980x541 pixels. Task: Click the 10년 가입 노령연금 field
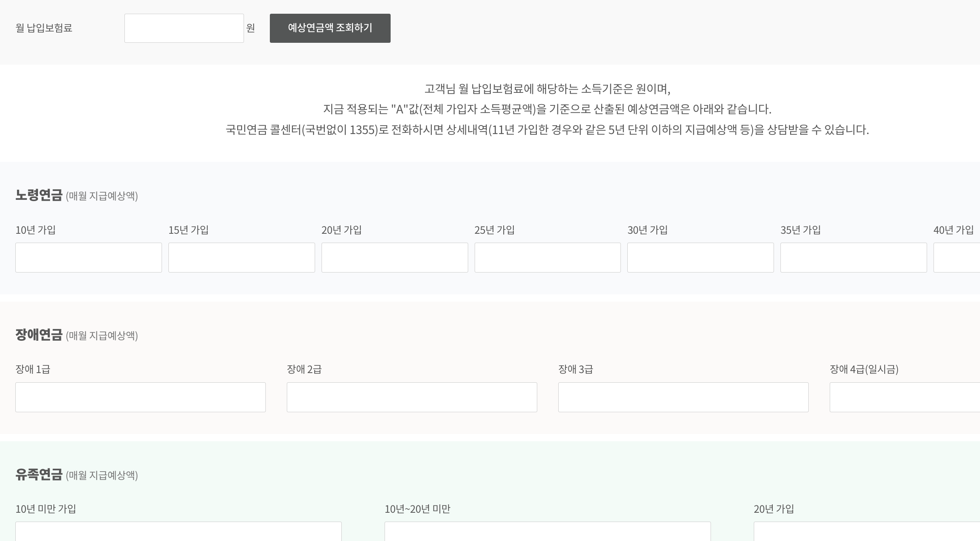click(88, 258)
